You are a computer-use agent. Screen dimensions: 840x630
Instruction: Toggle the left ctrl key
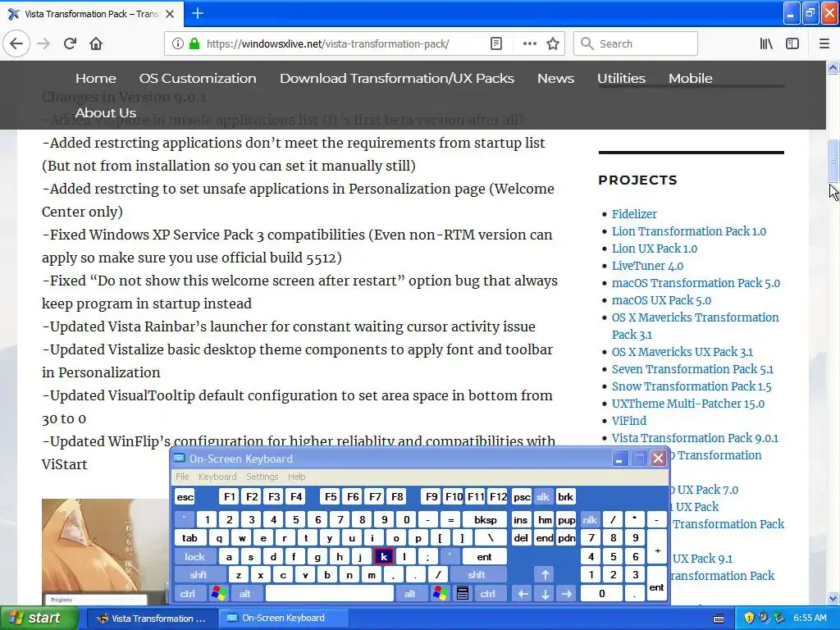pos(188,594)
